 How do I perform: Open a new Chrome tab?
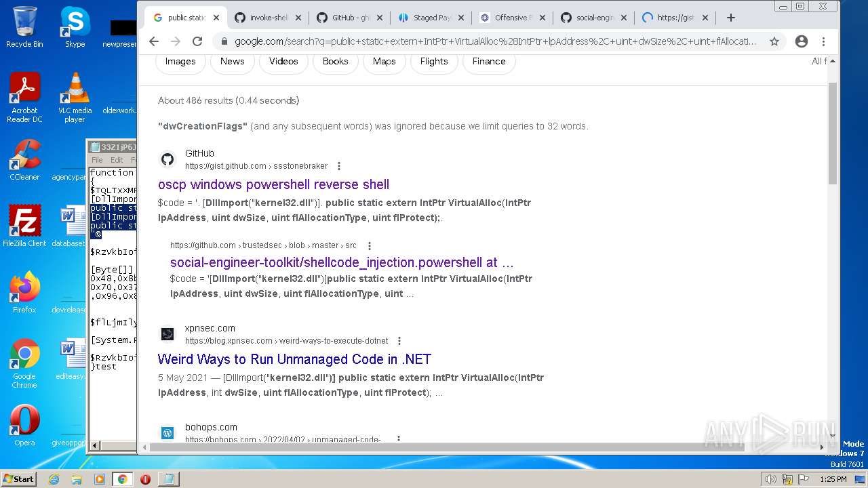730,18
